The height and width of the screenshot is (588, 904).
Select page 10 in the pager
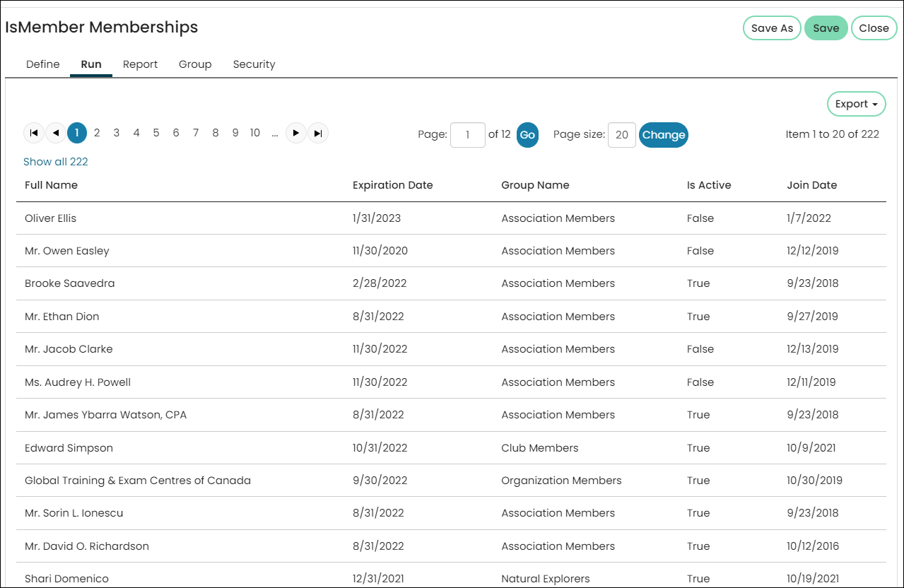(x=255, y=133)
